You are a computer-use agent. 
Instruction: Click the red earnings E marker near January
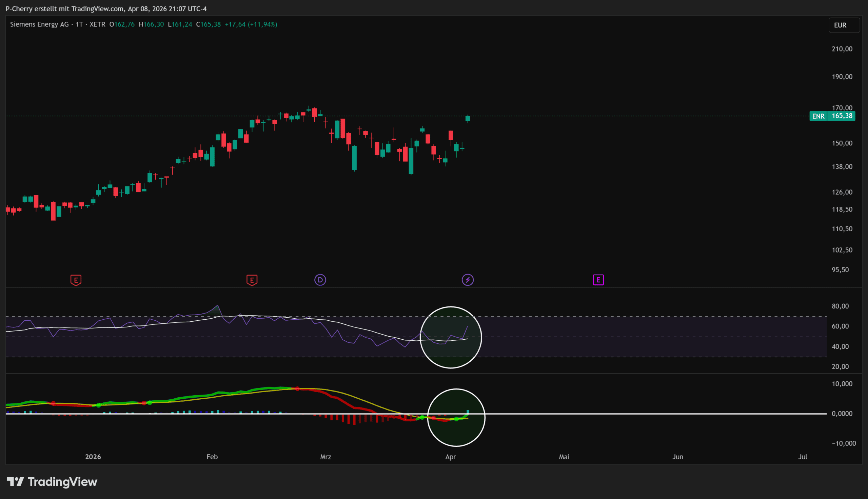76,280
